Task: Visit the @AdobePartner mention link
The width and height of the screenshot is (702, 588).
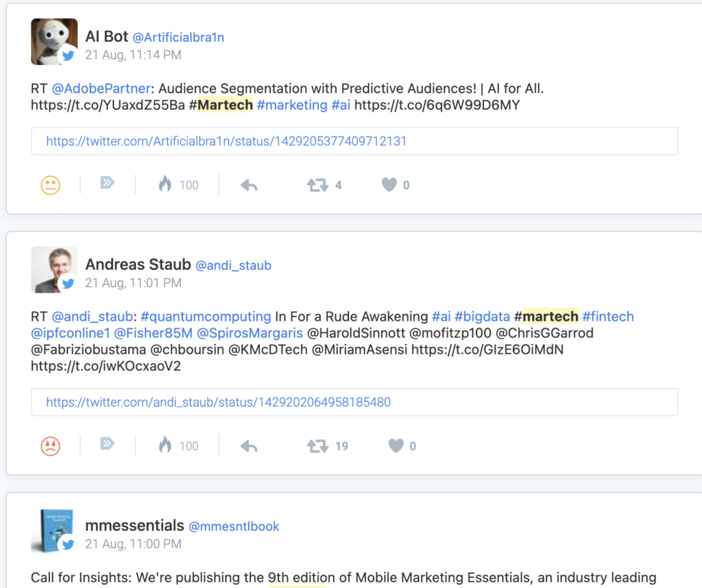Action: (101, 88)
